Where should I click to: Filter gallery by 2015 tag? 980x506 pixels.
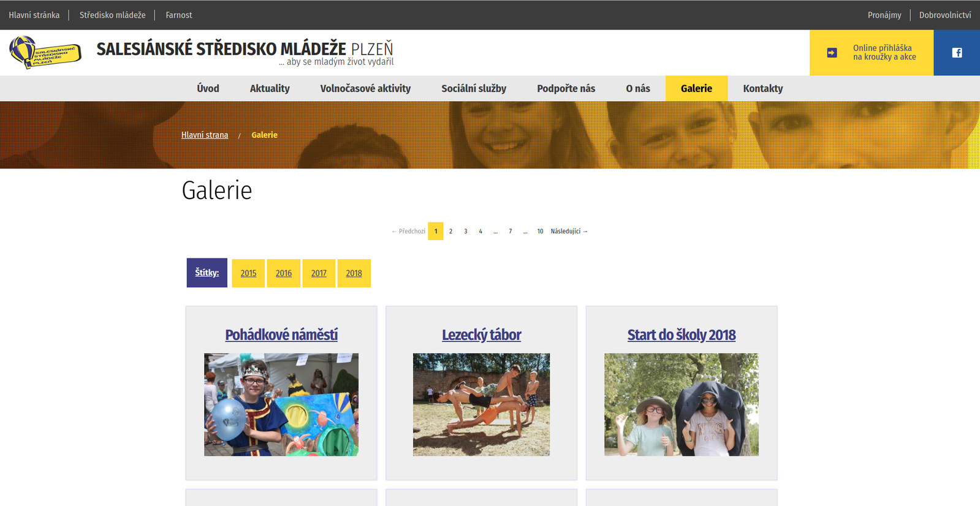248,273
